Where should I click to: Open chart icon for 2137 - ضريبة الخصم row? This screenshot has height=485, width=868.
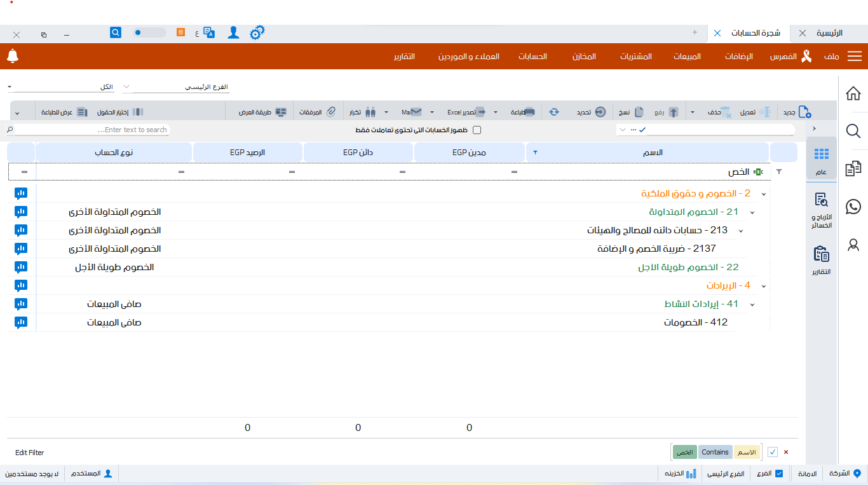[21, 249]
